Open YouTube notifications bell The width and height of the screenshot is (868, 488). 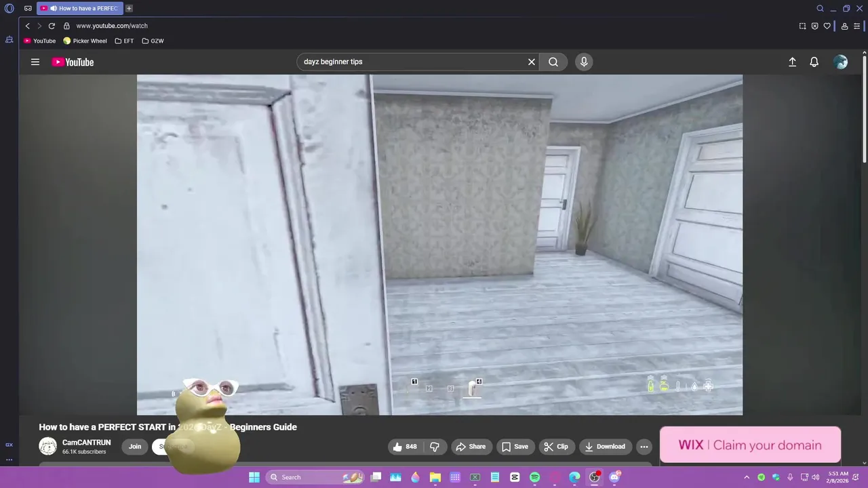pyautogui.click(x=814, y=62)
